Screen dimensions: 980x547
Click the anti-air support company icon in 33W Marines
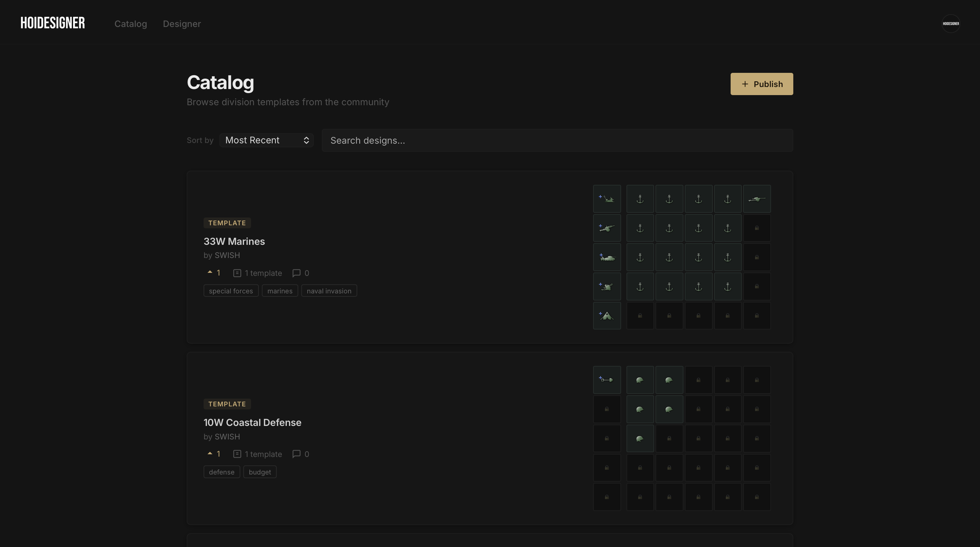pyautogui.click(x=607, y=286)
